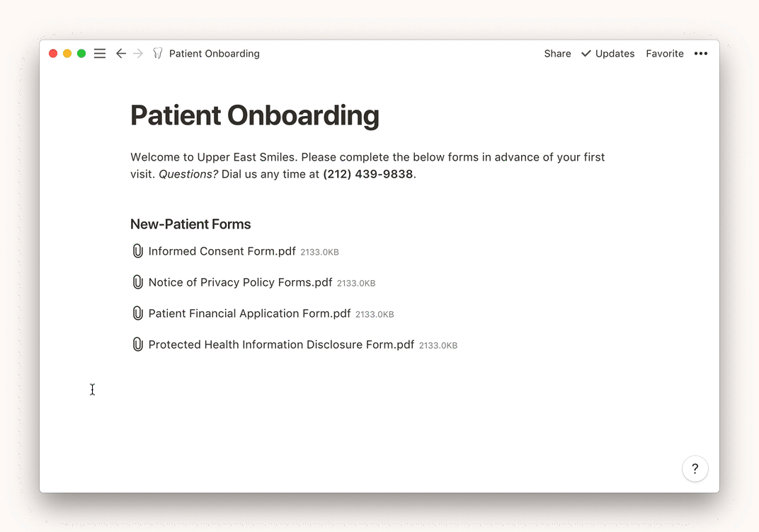Screen dimensions: 759x532
Task: Click the Protected Health Information paperclip icon
Action: click(138, 345)
